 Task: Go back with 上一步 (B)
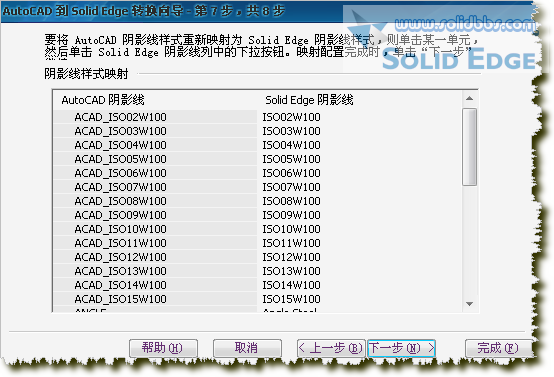click(331, 348)
